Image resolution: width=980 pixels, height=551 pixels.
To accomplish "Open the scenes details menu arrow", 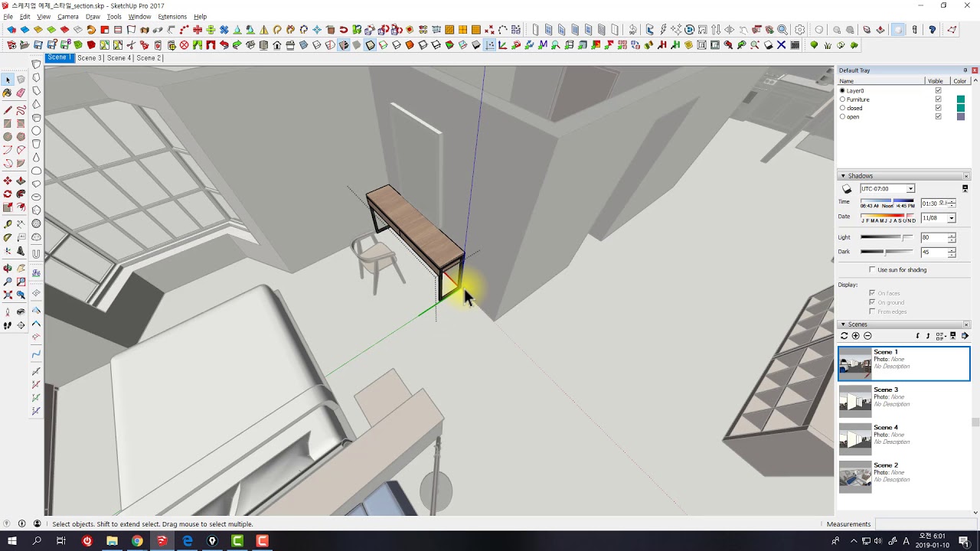I will click(965, 336).
